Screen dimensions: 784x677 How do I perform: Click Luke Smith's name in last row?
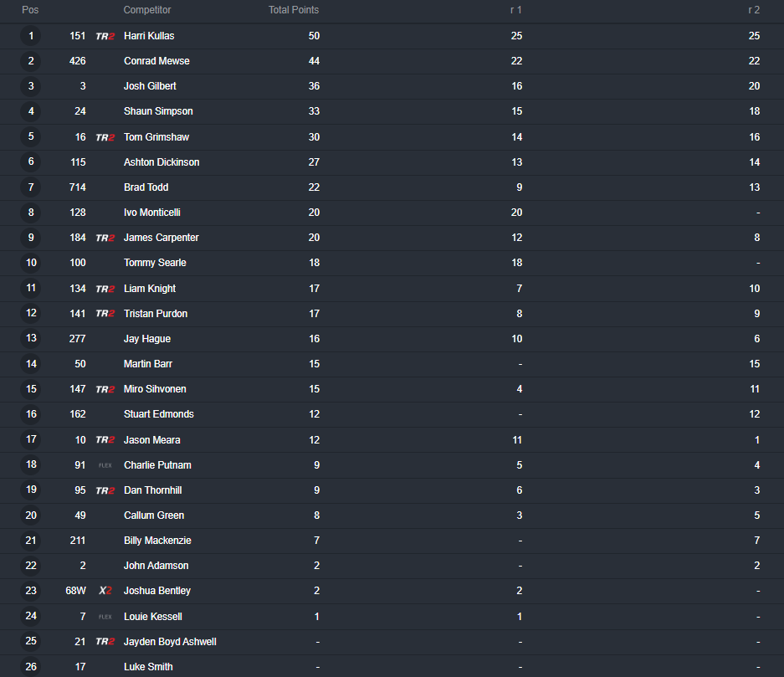(x=148, y=666)
